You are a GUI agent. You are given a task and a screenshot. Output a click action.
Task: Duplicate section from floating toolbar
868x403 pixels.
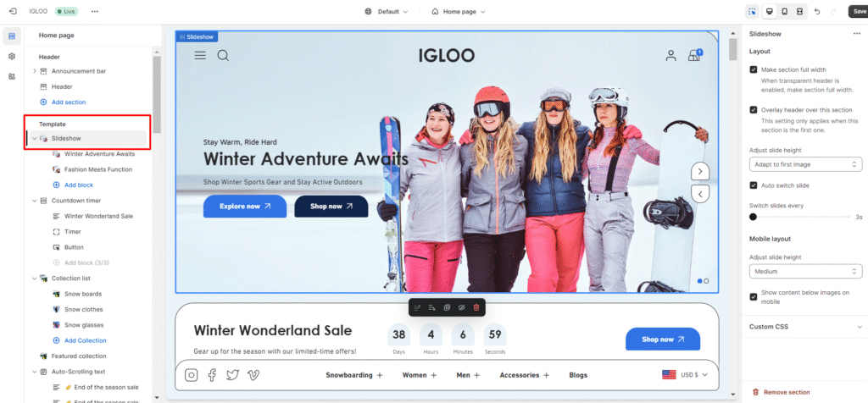click(x=447, y=307)
